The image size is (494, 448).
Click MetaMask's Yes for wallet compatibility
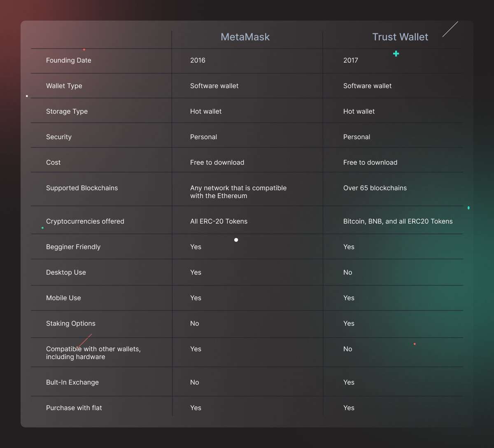coord(196,349)
